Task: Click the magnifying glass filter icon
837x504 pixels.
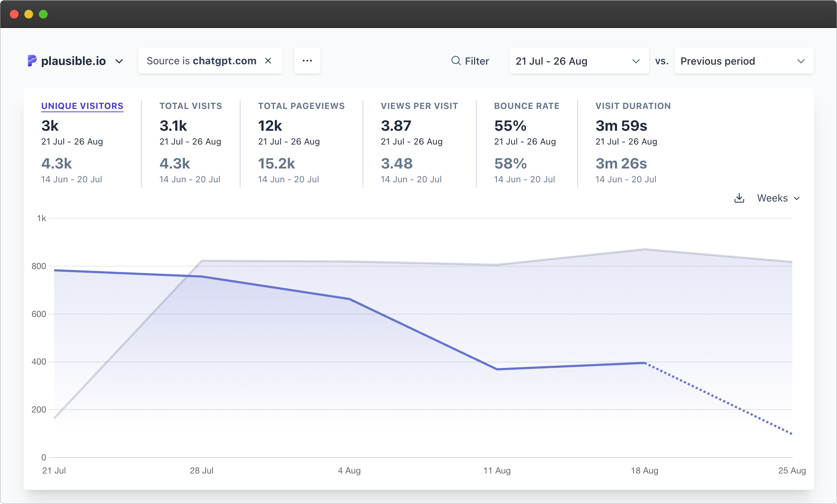Action: click(456, 61)
